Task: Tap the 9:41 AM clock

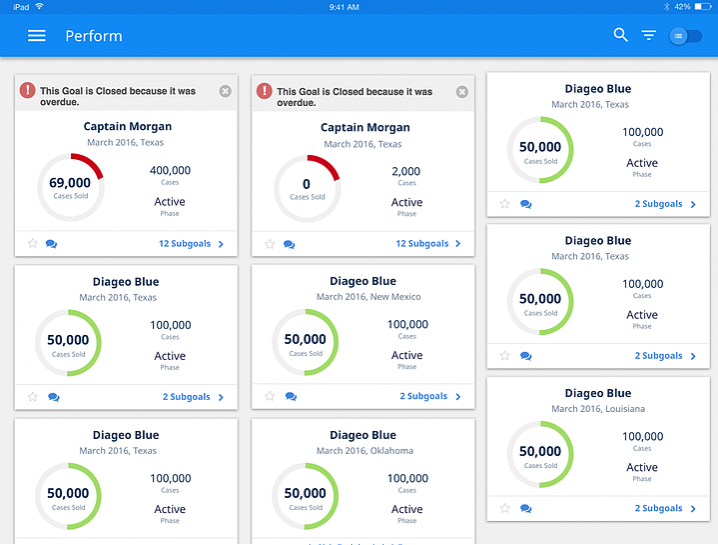Action: (344, 7)
